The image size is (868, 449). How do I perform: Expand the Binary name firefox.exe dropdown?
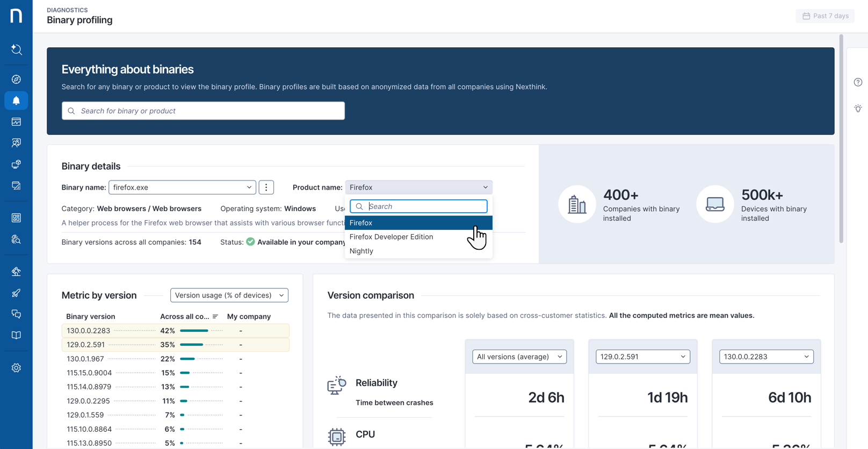182,187
